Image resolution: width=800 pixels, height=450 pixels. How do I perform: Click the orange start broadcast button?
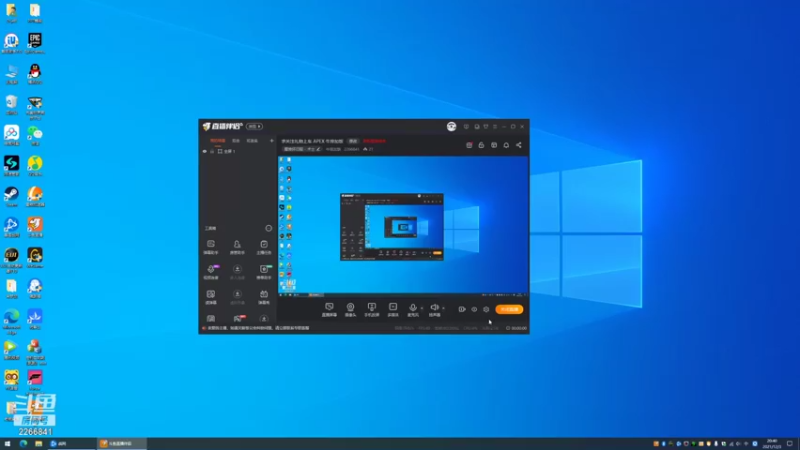click(x=509, y=309)
